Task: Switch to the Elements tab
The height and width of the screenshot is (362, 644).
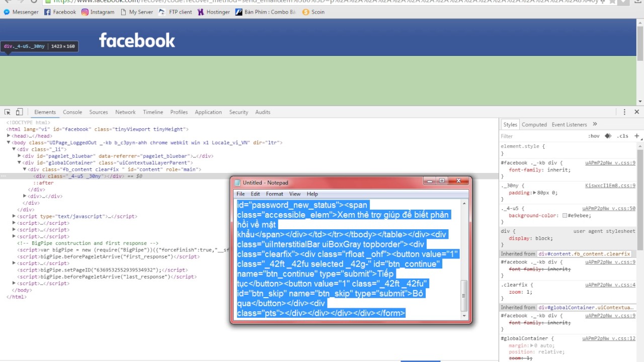Action: click(x=45, y=112)
